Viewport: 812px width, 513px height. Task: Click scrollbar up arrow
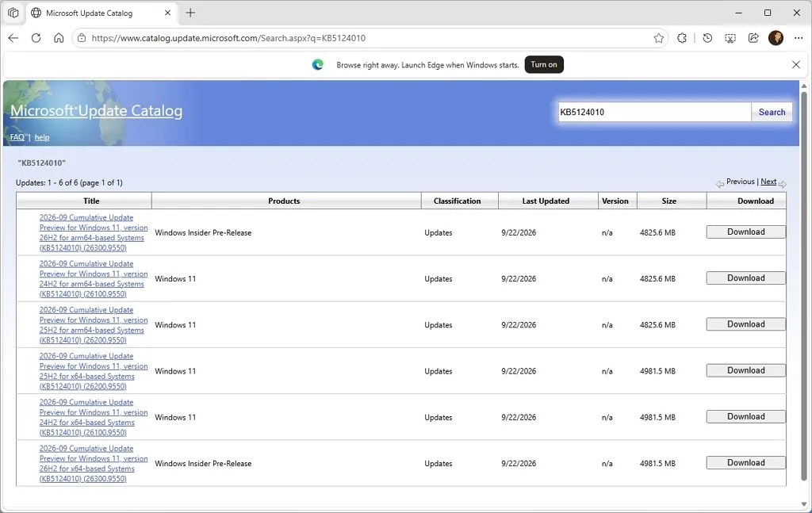(x=804, y=86)
